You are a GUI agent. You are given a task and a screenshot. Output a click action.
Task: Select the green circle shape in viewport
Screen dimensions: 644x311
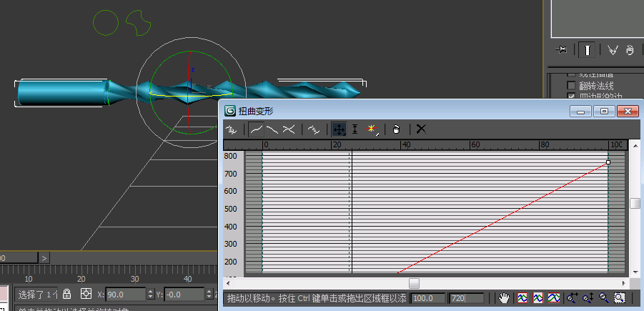pos(106,22)
